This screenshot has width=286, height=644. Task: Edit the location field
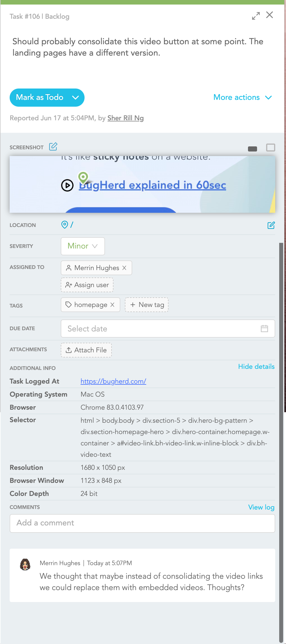271,225
